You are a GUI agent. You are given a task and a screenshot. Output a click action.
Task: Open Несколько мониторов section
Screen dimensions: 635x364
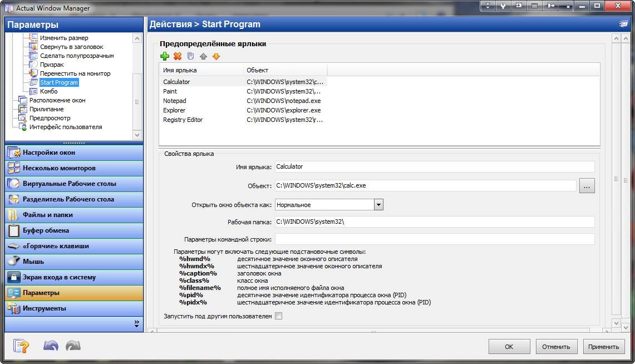click(x=74, y=168)
